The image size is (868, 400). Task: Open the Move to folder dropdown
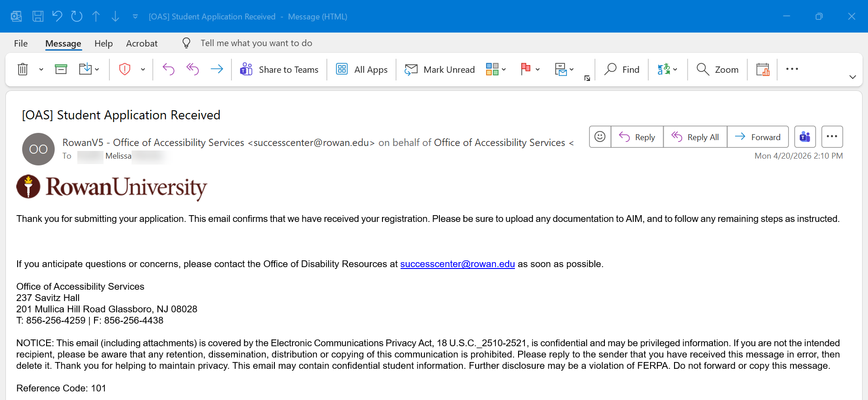click(89, 69)
